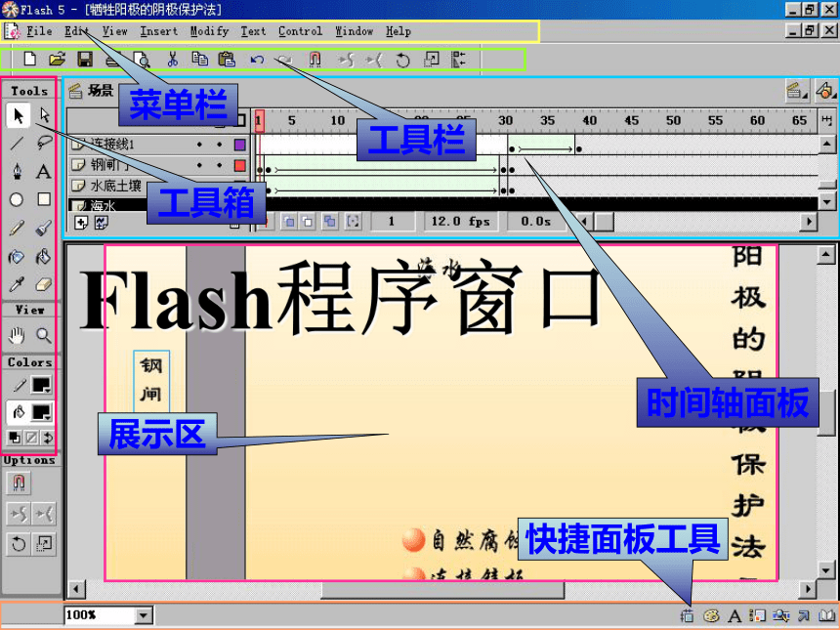Image resolution: width=840 pixels, height=630 pixels.
Task: Toggle lock dot of 钢闸门 layer
Action: (x=219, y=165)
